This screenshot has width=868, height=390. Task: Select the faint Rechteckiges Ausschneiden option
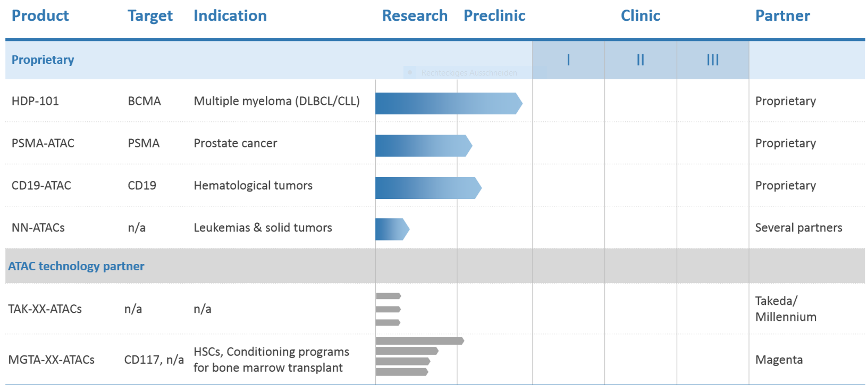click(469, 73)
